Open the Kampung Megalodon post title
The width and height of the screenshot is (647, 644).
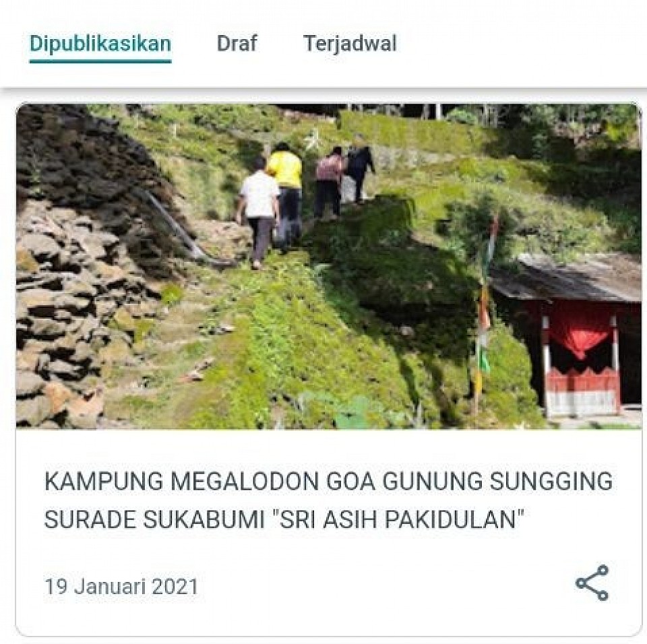point(328,500)
